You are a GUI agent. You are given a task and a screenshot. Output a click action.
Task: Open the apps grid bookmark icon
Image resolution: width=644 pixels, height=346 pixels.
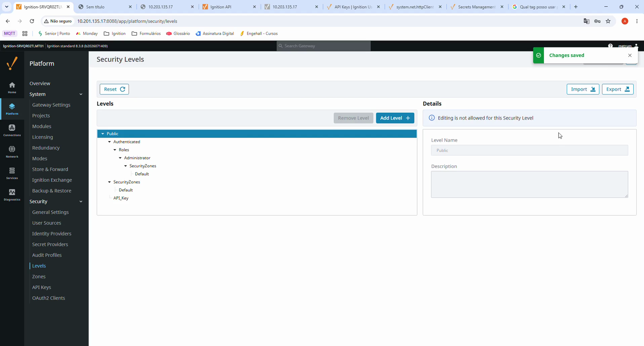pyautogui.click(x=25, y=34)
